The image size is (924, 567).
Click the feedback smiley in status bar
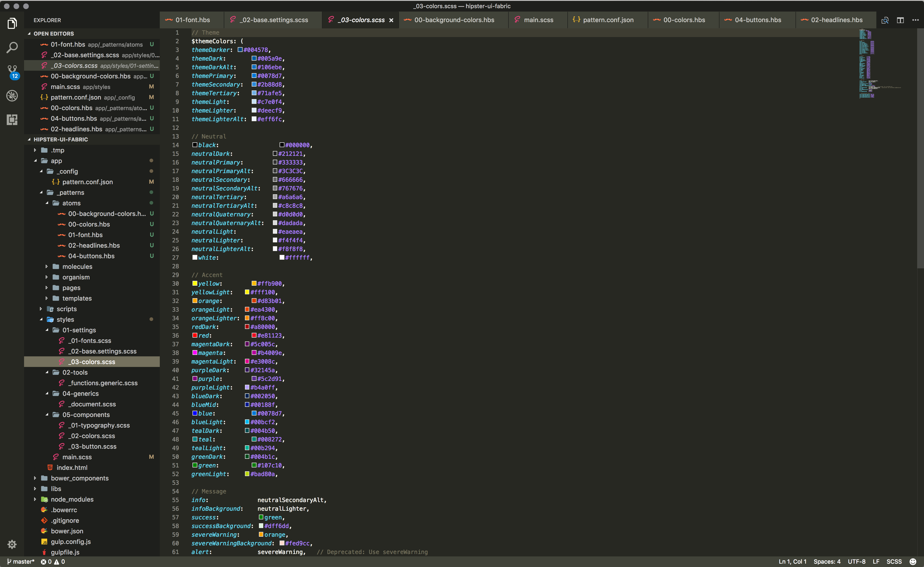point(913,561)
